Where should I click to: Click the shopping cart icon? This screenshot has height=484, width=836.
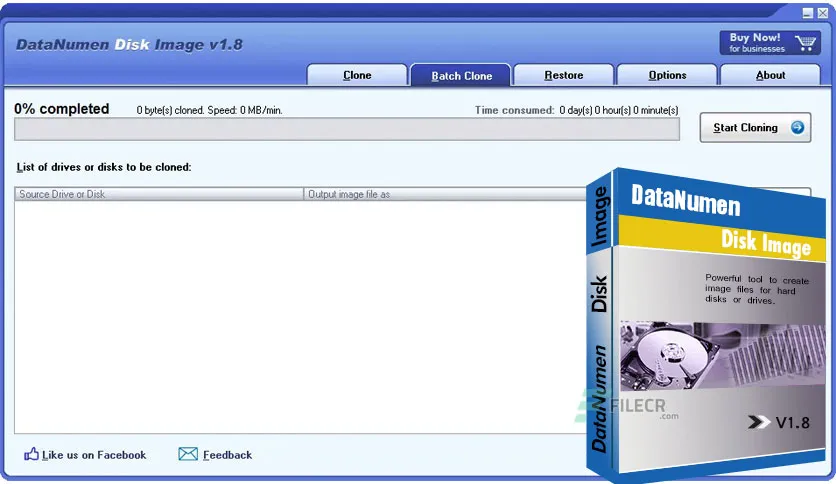pyautogui.click(x=805, y=43)
